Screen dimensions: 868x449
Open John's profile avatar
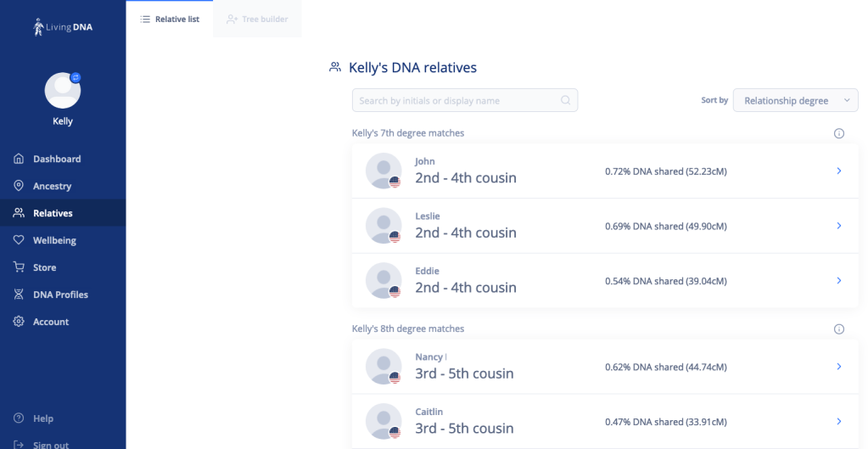(384, 171)
